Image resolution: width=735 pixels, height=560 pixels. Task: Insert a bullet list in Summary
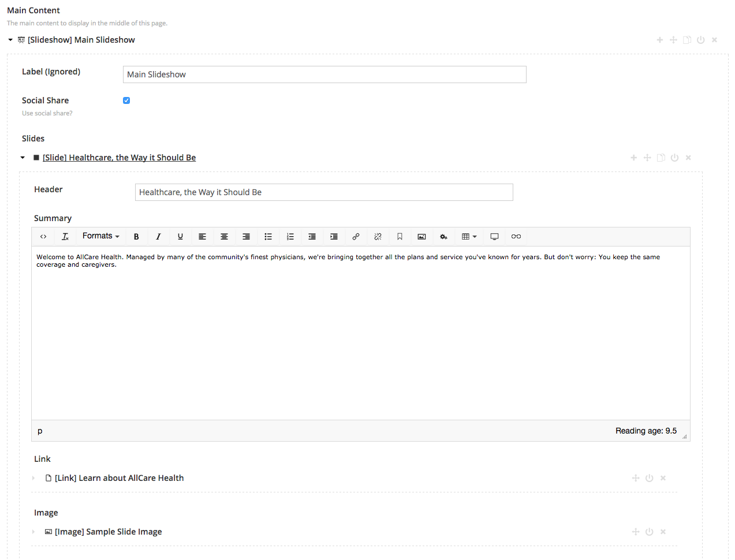pos(268,237)
